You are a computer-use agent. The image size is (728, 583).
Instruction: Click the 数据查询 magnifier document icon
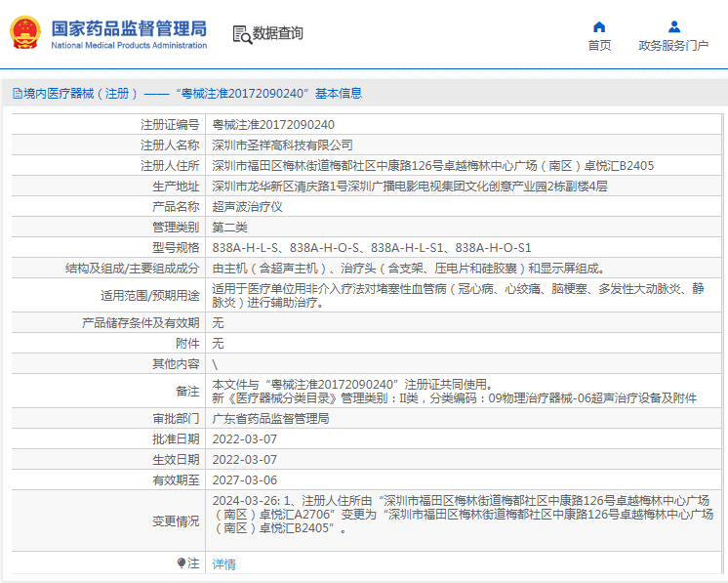click(241, 34)
